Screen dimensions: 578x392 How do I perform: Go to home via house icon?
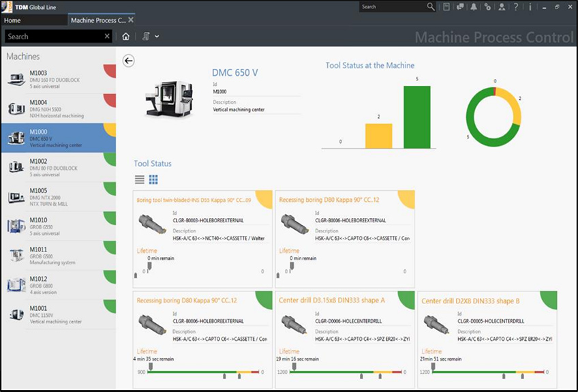pos(125,36)
